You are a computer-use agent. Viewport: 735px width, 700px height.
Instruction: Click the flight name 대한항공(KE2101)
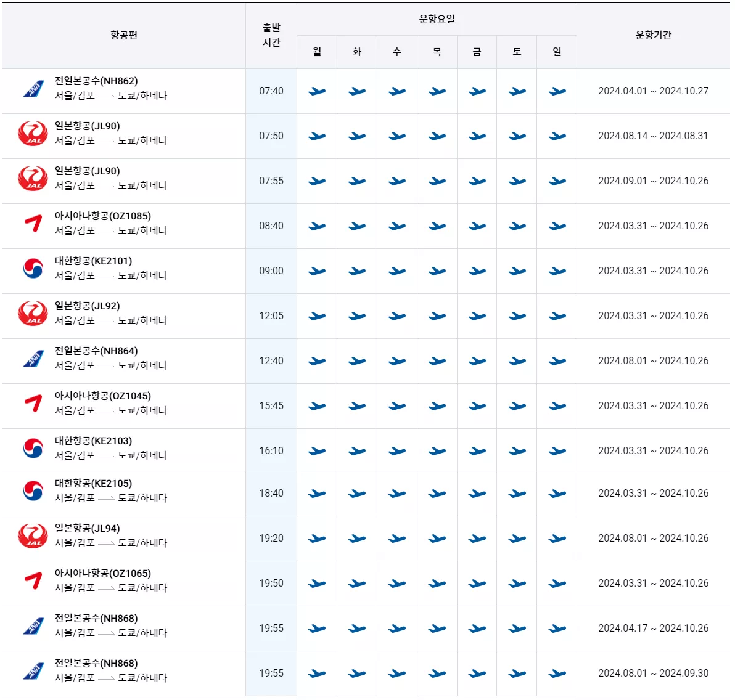click(93, 261)
